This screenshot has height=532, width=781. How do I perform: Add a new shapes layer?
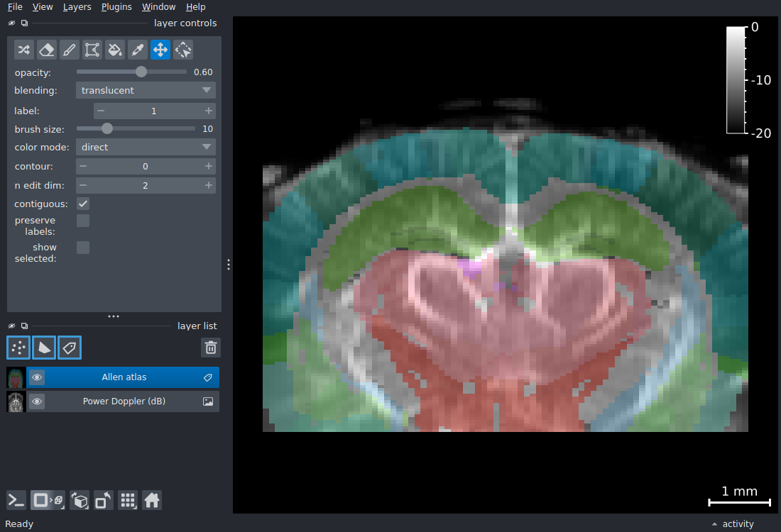[44, 348]
